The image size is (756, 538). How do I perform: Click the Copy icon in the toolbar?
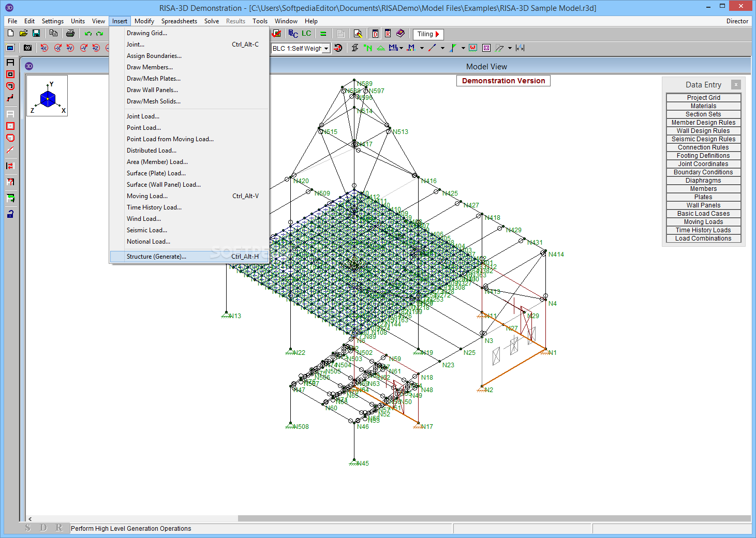click(53, 33)
